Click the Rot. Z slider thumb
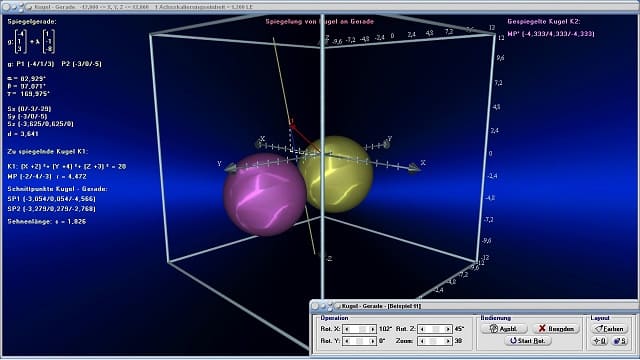Image resolution: width=640 pixels, height=360 pixels. coord(436,329)
